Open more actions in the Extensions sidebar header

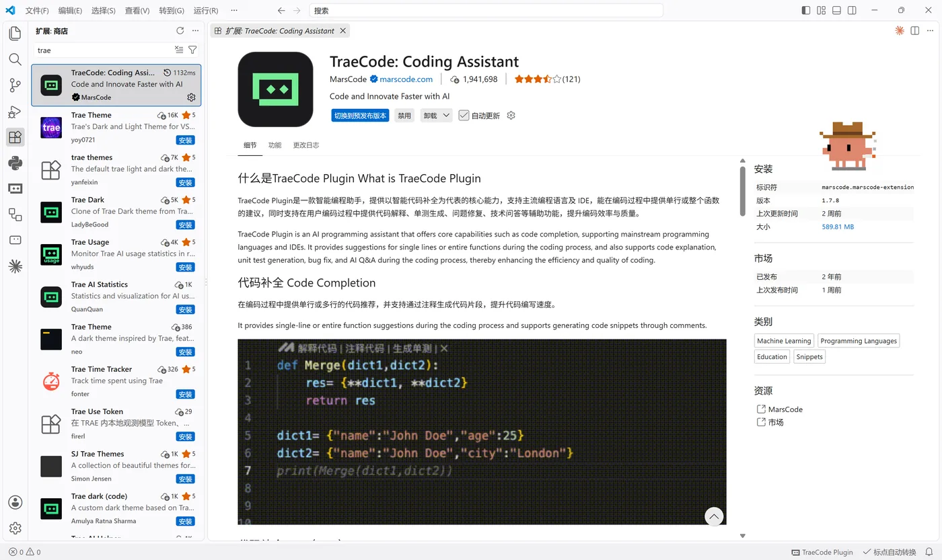(195, 31)
